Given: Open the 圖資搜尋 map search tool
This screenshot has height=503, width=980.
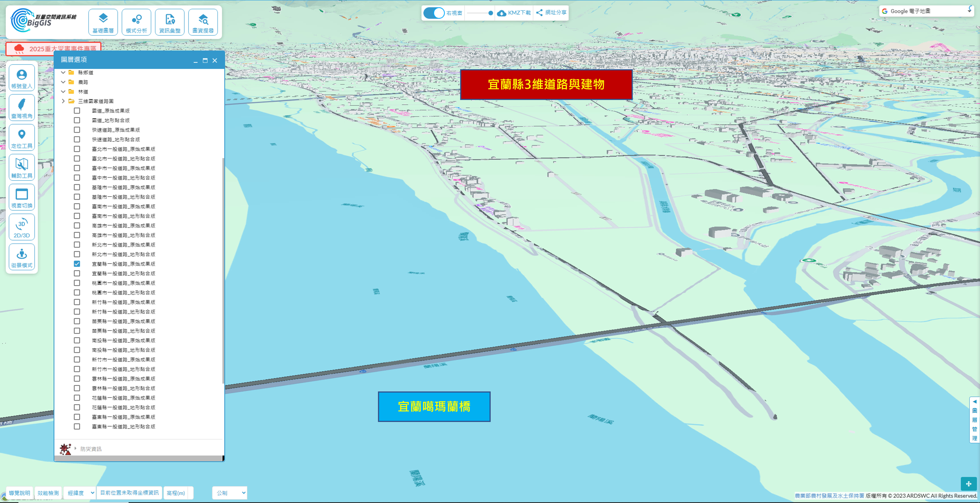Looking at the screenshot, I should 203,22.
